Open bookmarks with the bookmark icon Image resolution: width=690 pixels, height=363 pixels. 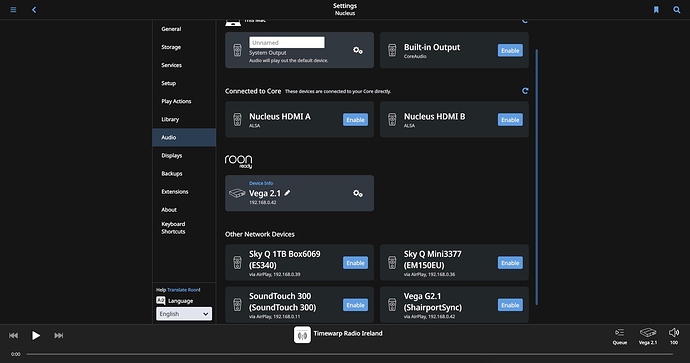coord(656,10)
